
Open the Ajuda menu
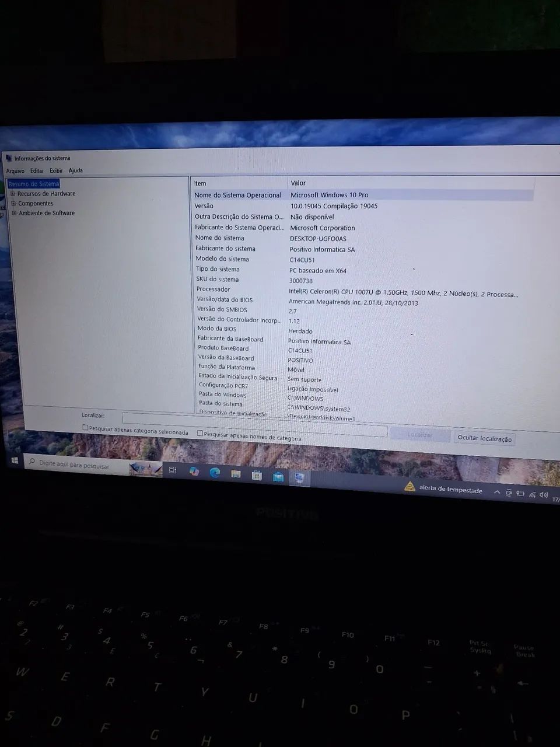pyautogui.click(x=76, y=170)
